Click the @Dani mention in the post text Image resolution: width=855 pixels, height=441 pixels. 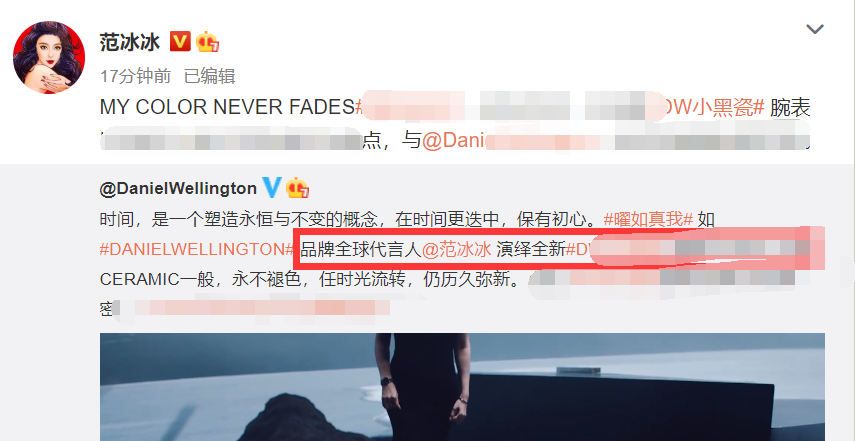pyautogui.click(x=454, y=141)
